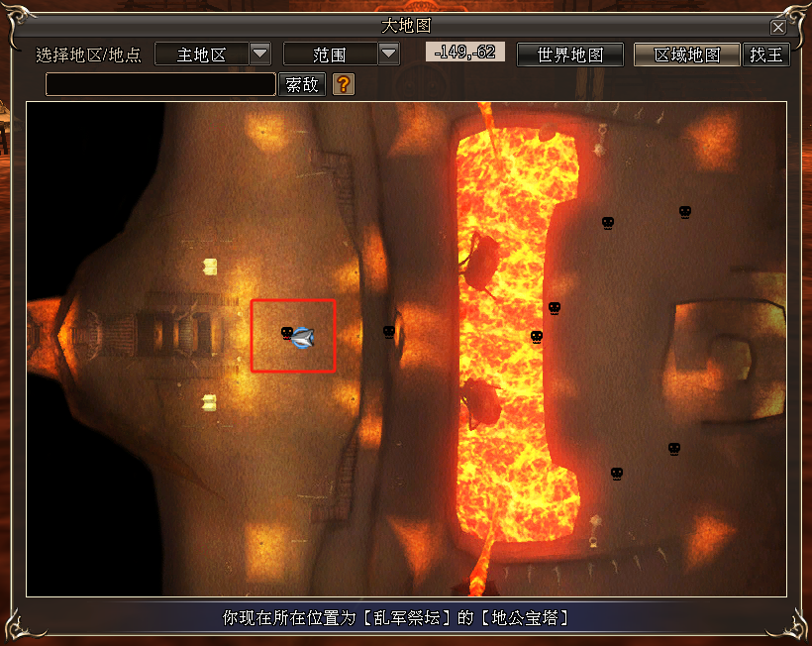
Task: Click the skull closest to lava's right edge
Action: [x=537, y=337]
